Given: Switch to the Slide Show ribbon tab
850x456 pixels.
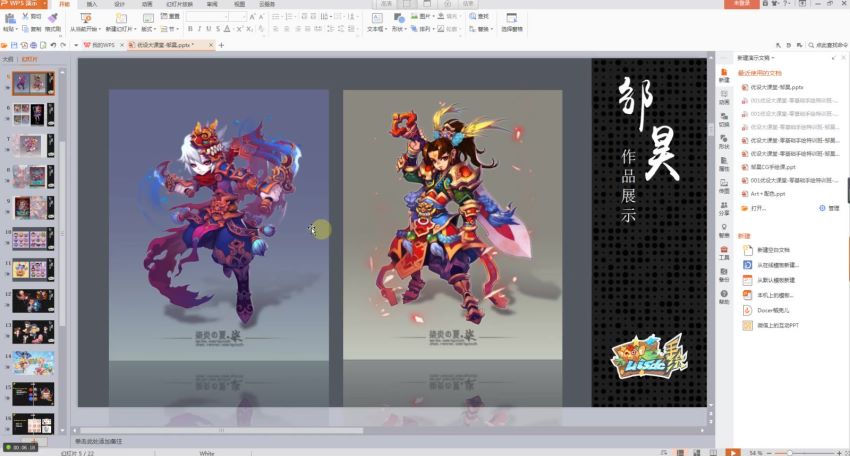Looking at the screenshot, I should [179, 4].
